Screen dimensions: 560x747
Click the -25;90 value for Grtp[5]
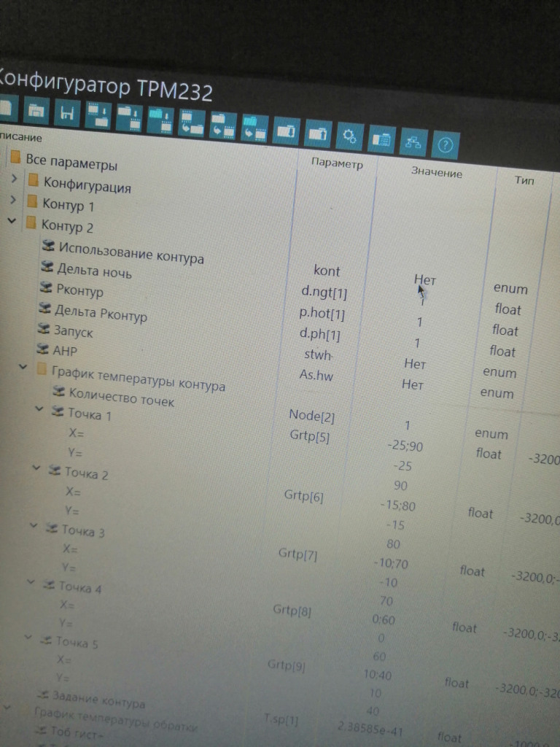[405, 446]
